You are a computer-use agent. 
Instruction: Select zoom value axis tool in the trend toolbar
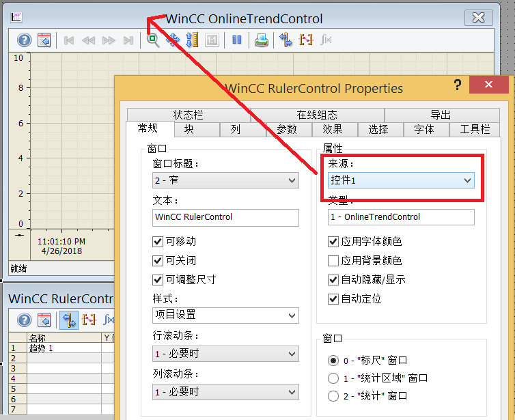[x=192, y=40]
